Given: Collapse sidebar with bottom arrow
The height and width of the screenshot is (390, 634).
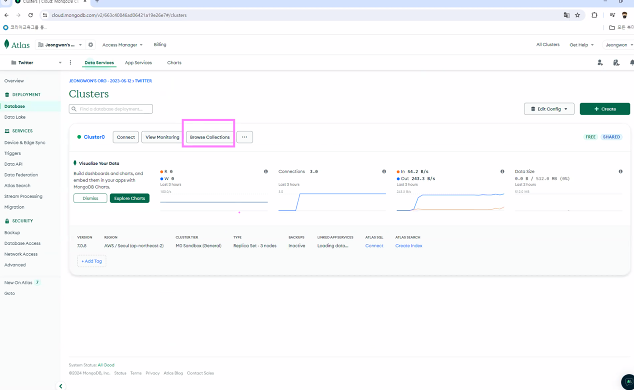Looking at the screenshot, I should (61, 386).
